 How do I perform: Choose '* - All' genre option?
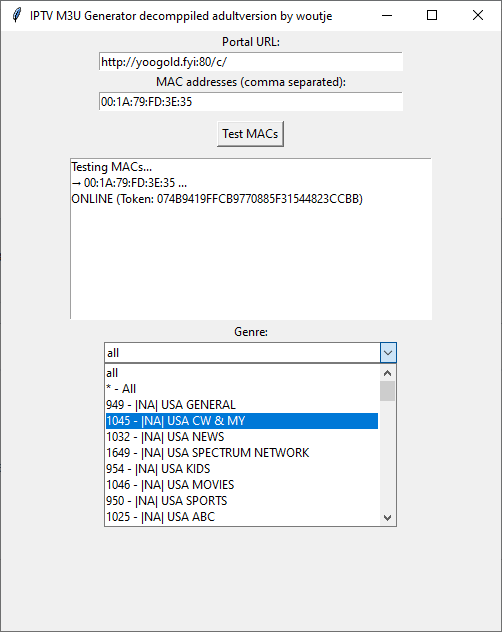pyautogui.click(x=242, y=389)
